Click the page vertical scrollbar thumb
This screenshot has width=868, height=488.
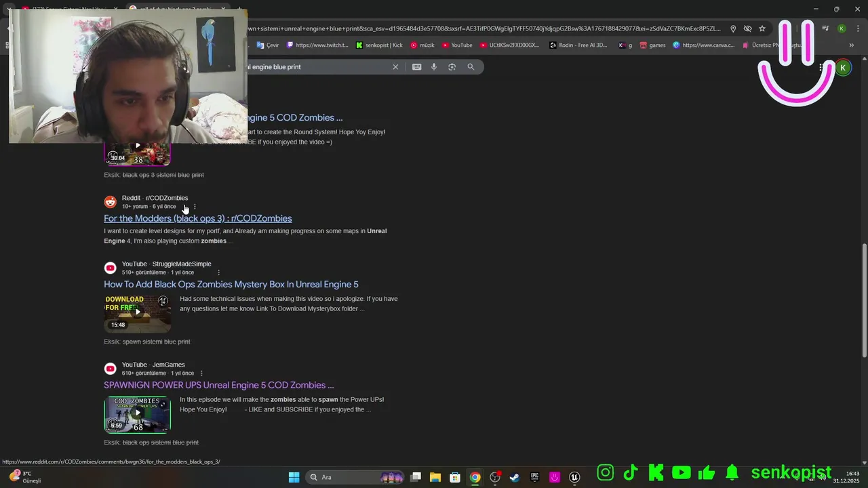coord(864,300)
